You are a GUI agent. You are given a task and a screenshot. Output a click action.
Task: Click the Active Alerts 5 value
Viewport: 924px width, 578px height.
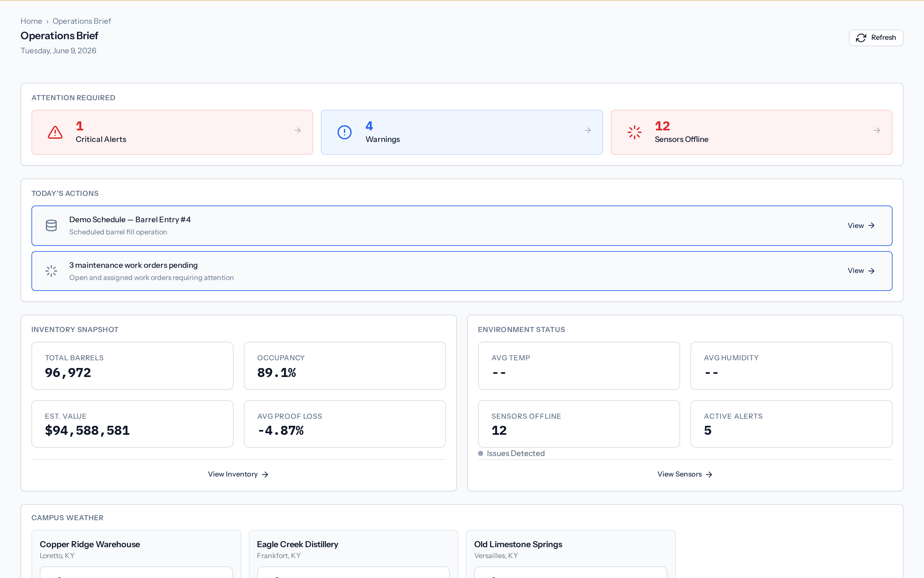coord(708,430)
